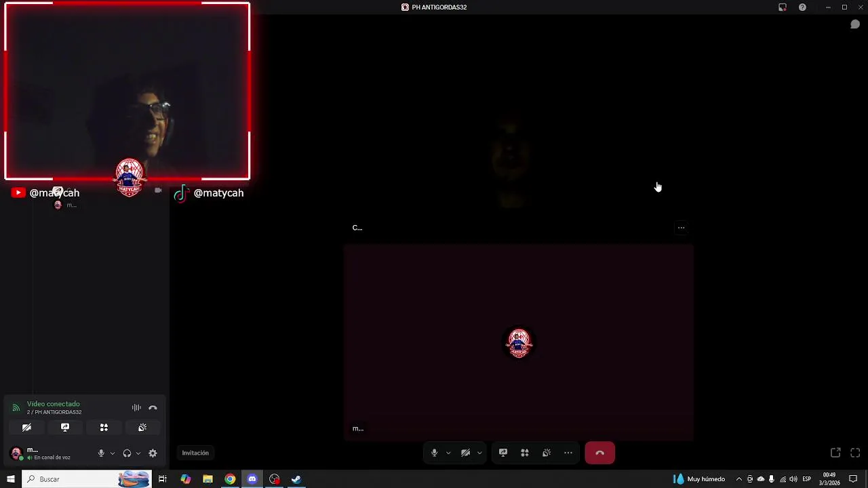Screen dimensions: 868x488
Task: Expand microphone options in the call bar
Action: [448, 453]
